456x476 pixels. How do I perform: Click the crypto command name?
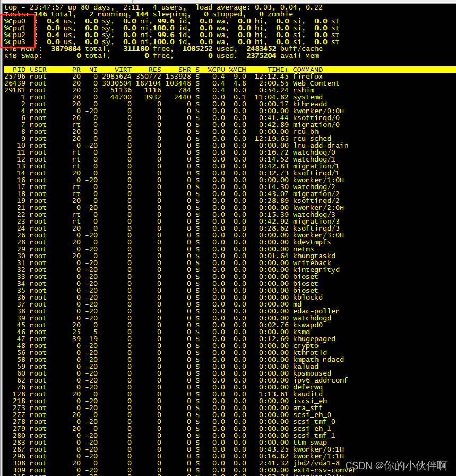(x=306, y=346)
